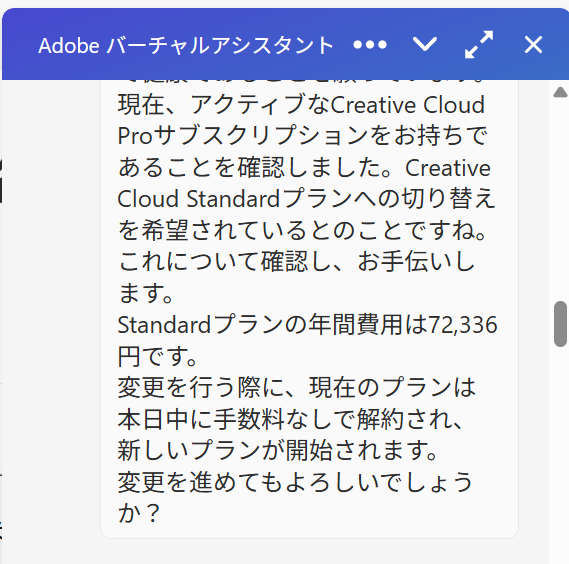The image size is (569, 564).
Task: Click the line "本日中に手数料なしで解約され、"
Action: coord(291,419)
